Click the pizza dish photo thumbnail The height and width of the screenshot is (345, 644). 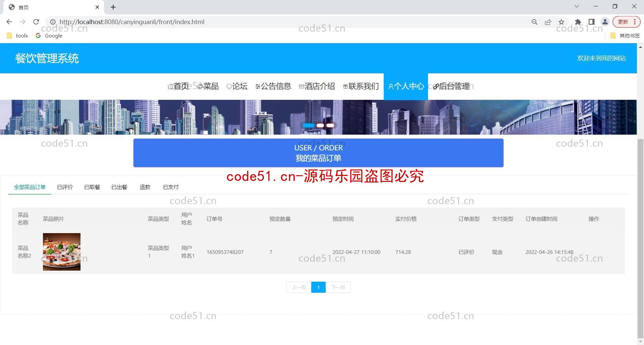(x=62, y=252)
